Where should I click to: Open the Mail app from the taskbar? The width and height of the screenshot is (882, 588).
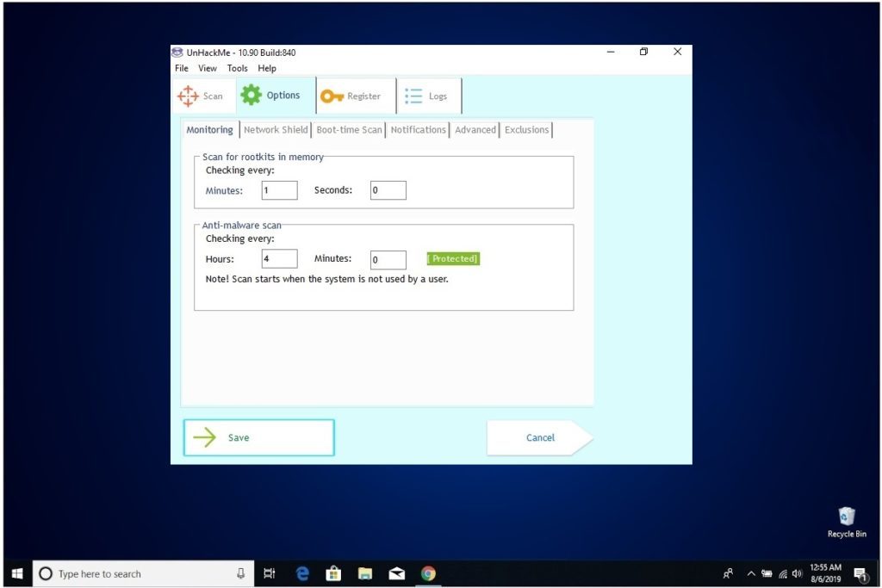click(396, 573)
